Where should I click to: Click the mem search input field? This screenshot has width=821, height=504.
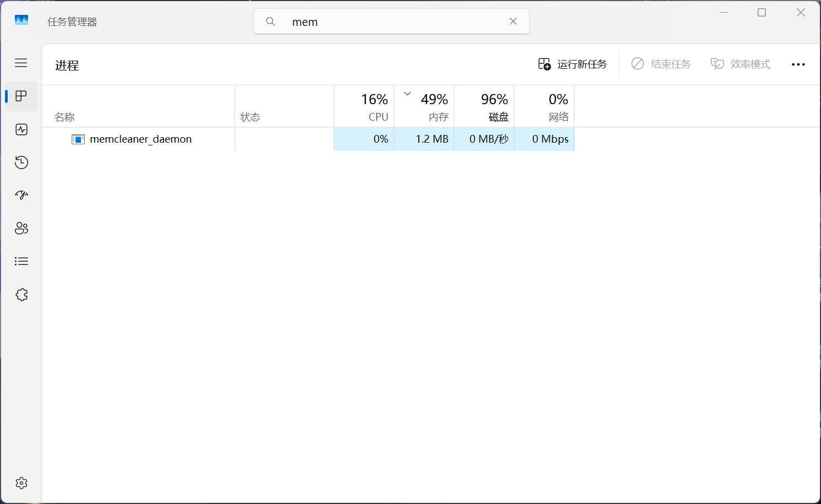pos(391,21)
